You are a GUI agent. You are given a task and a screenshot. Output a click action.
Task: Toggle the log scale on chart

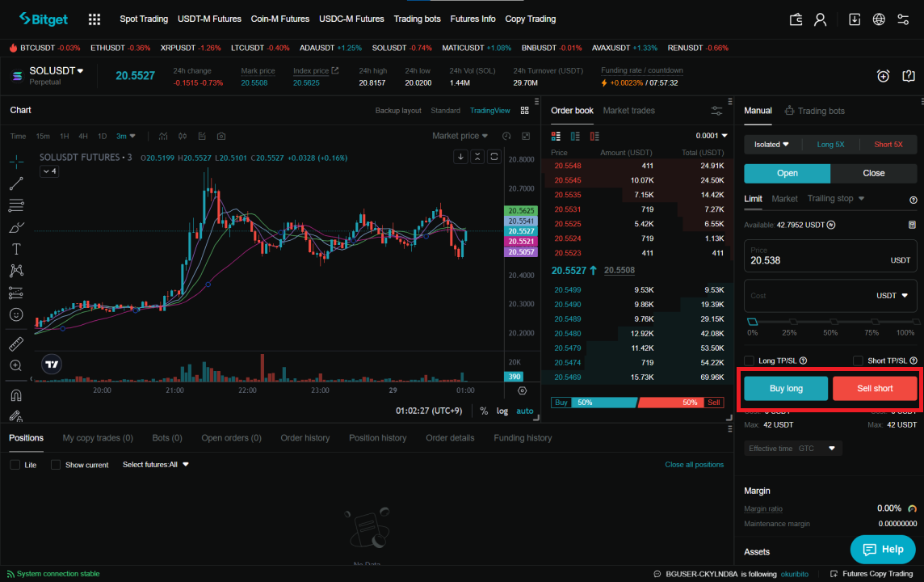tap(502, 411)
